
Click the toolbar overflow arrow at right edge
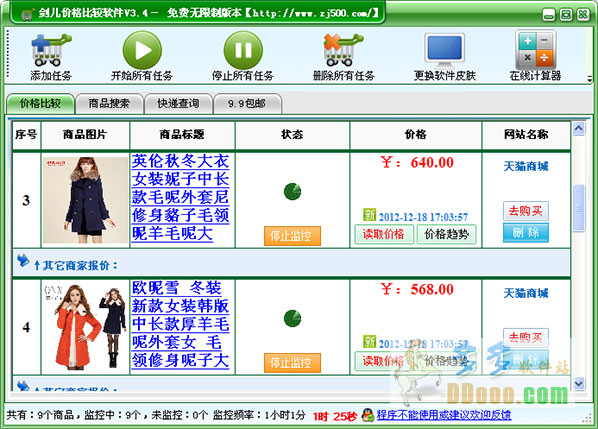(x=590, y=79)
